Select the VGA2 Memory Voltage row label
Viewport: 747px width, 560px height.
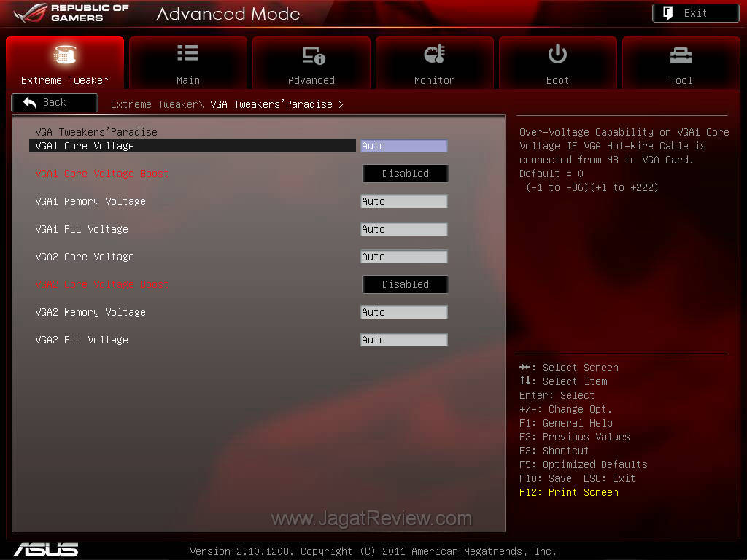pyautogui.click(x=90, y=312)
